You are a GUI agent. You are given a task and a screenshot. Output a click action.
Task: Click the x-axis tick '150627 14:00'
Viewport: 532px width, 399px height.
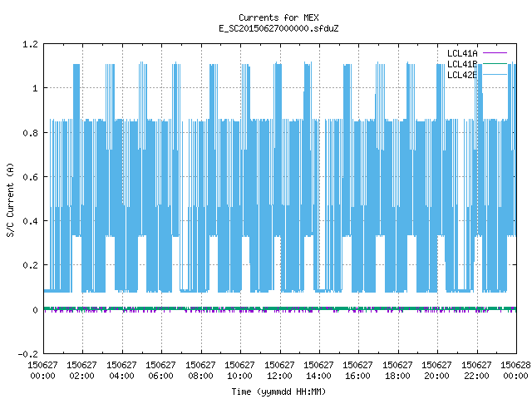pos(318,371)
